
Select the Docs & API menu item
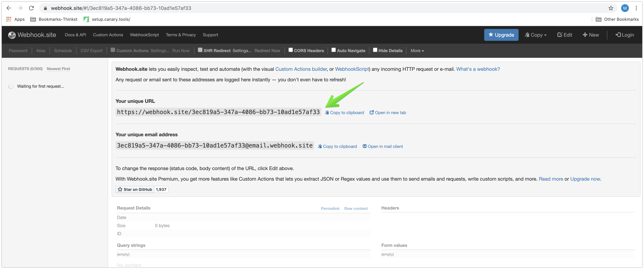76,35
